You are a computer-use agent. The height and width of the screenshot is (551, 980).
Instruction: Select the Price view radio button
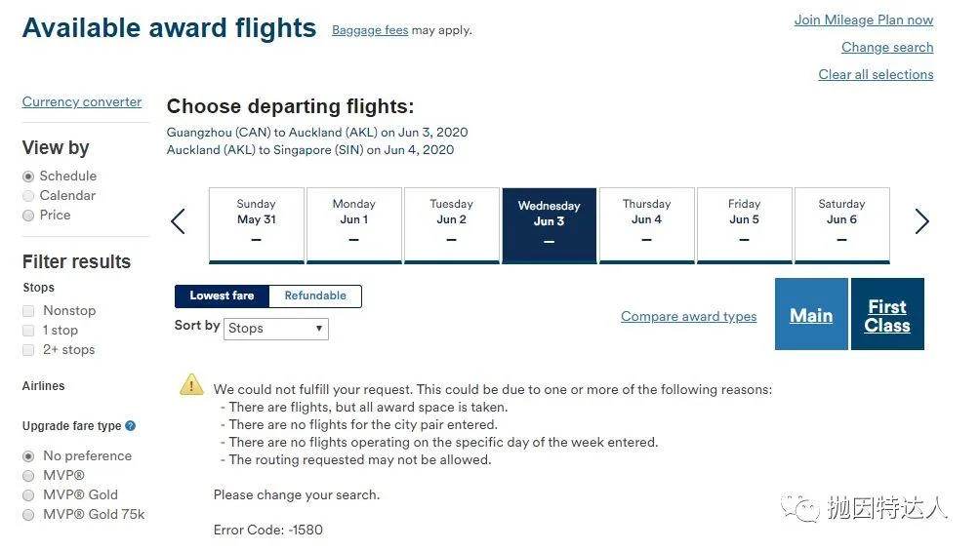[x=28, y=216]
